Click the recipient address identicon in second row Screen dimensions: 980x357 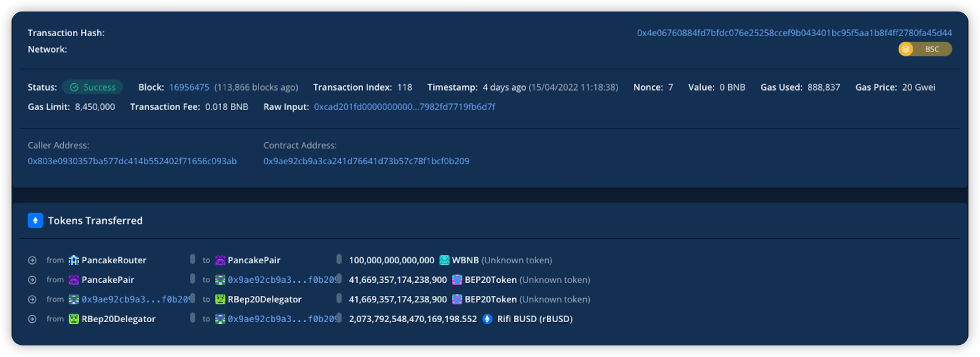[x=220, y=280]
